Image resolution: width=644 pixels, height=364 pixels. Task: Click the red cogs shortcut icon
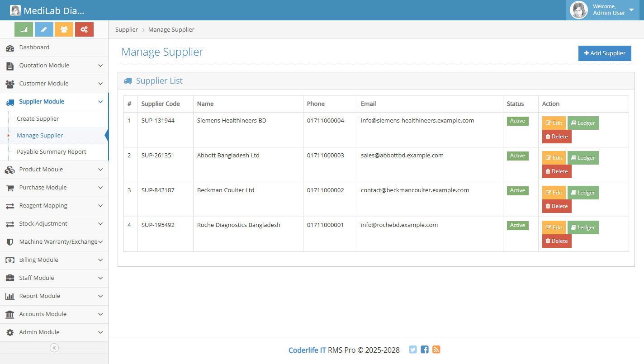pyautogui.click(x=84, y=29)
